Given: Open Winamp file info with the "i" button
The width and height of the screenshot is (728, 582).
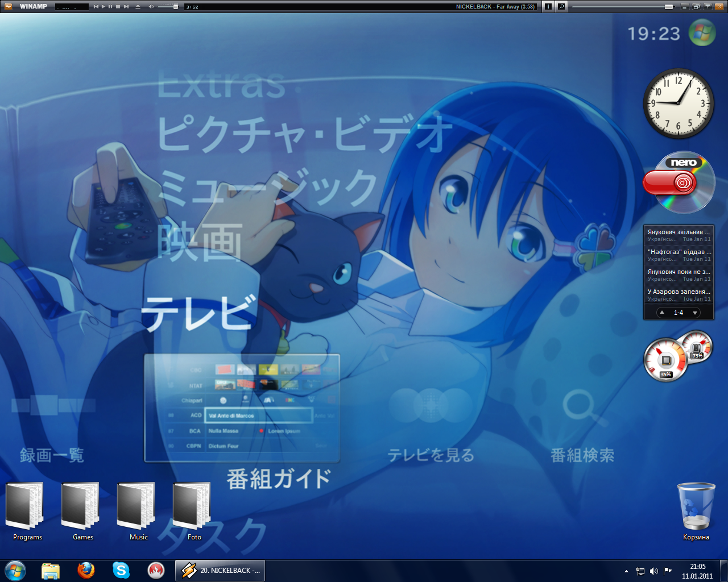Looking at the screenshot, I should tap(548, 7).
